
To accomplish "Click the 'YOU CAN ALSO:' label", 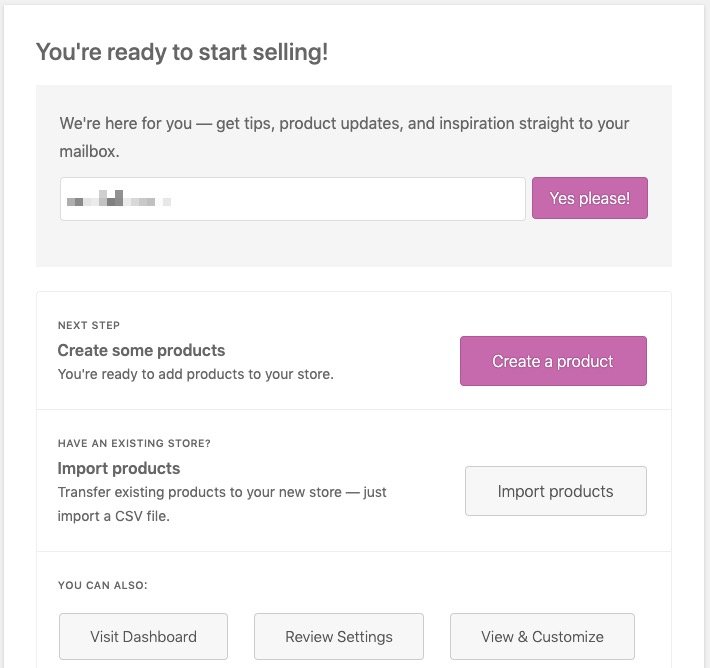I will [102, 585].
